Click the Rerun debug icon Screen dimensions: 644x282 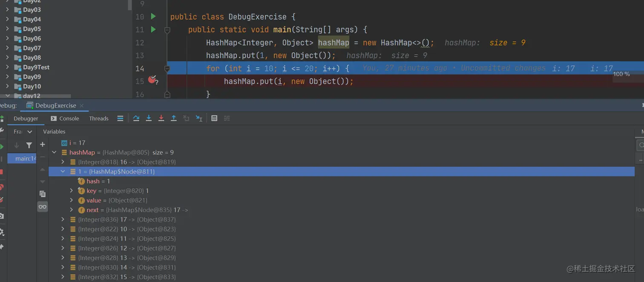[x=2, y=119]
